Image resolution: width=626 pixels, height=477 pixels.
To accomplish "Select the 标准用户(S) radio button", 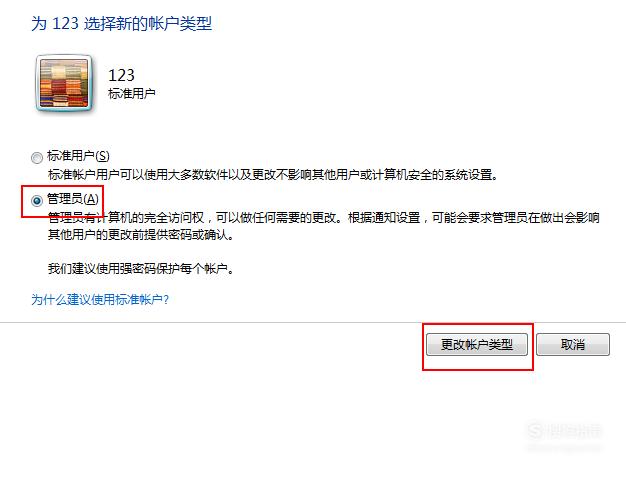I will click(37, 158).
